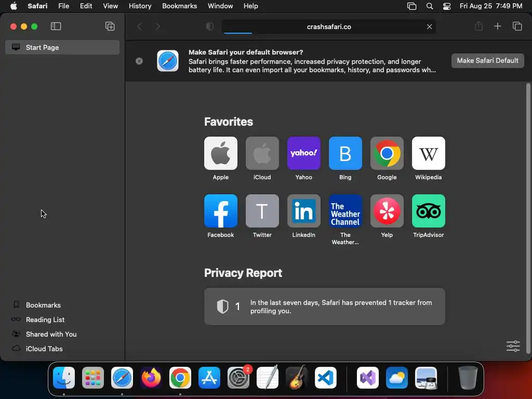532x399 pixels.
Task: Launch GarageBand from the Dock
Action: [297, 378]
